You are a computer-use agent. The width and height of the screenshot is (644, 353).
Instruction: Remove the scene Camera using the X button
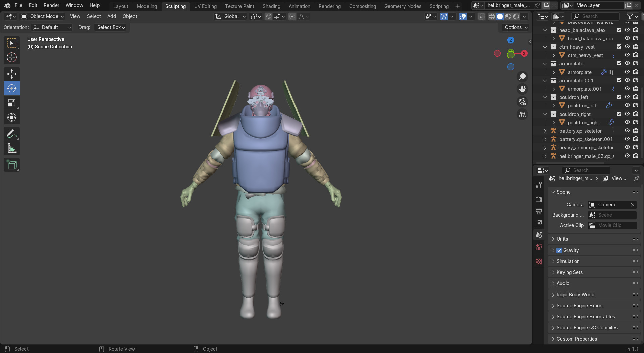(x=632, y=204)
